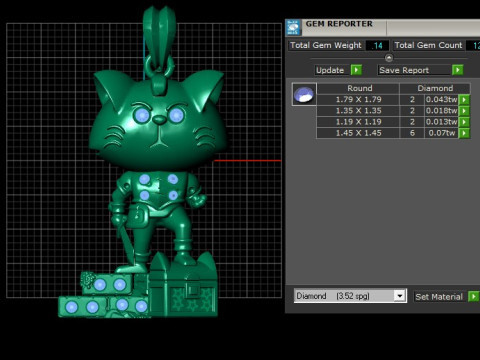Click the green arrow for the 0.013tw row
Screen dimensions: 480x360
pos(464,122)
